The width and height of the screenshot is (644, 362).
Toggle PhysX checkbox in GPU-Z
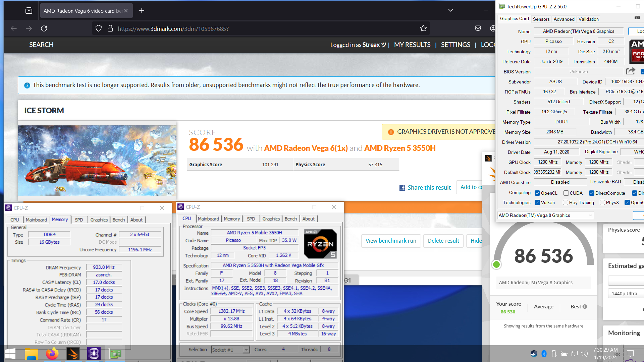(x=602, y=203)
